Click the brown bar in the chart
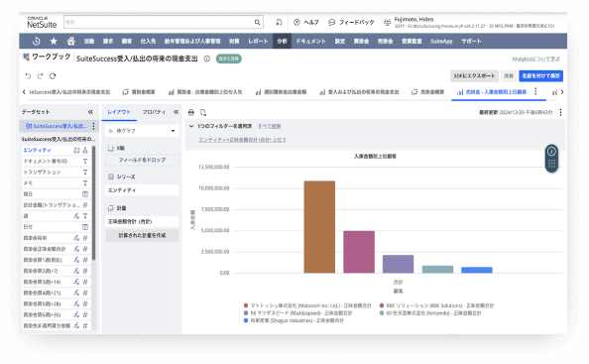This screenshot has height=364, width=589. click(319, 227)
